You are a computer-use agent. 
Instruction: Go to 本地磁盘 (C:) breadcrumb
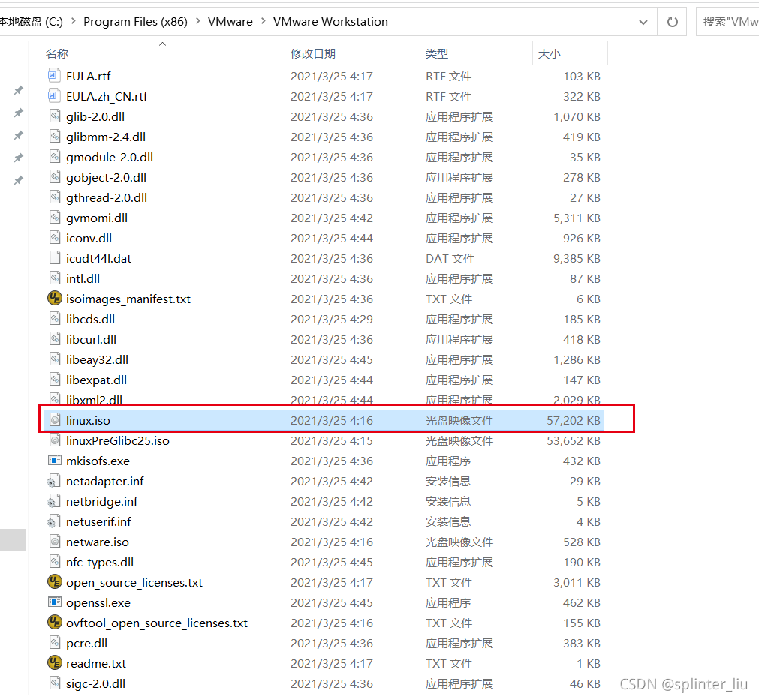(x=32, y=21)
